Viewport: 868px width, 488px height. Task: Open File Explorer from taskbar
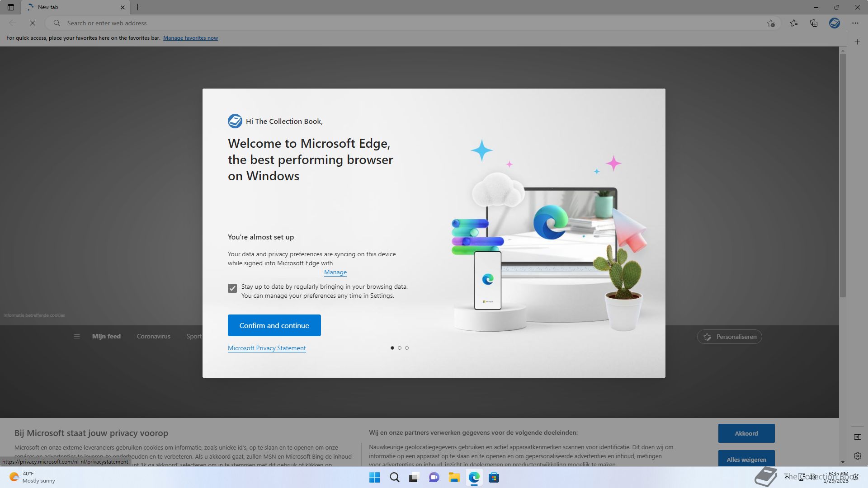[x=454, y=478]
